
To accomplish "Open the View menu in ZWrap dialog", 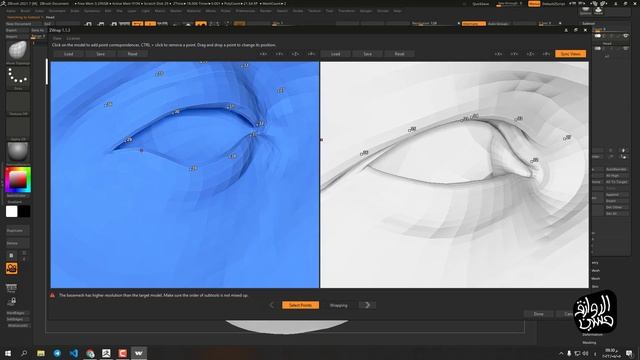I will 57,38.
